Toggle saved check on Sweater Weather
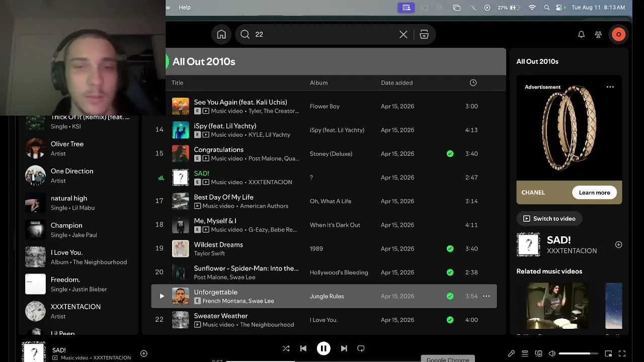The width and height of the screenshot is (644, 362). (450, 320)
